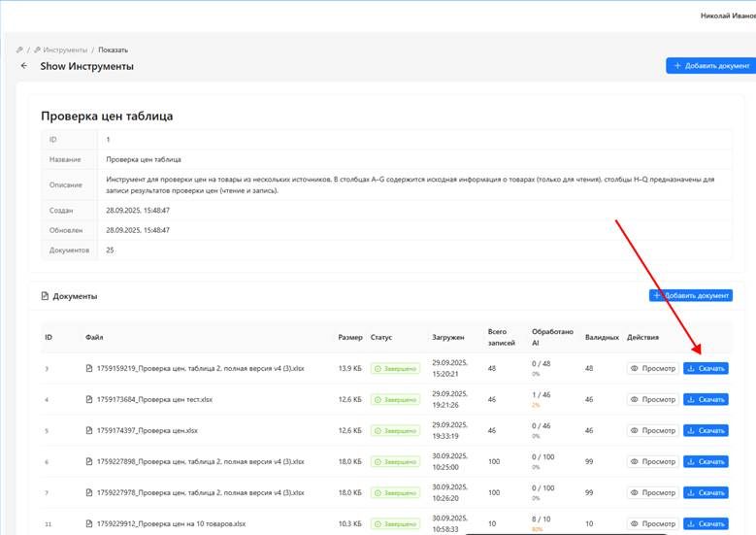Click the Документы section heading icon
The width and height of the screenshot is (756, 535).
click(x=45, y=296)
